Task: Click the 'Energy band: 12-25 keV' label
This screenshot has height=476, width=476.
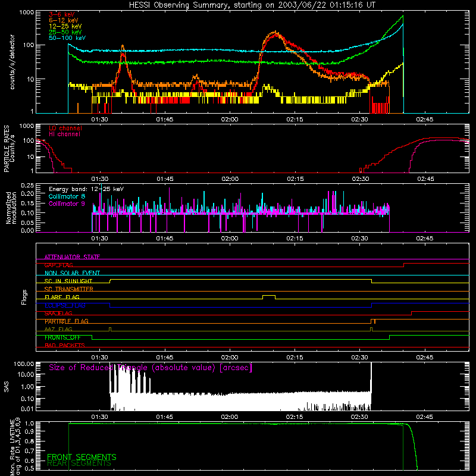Action: [x=86, y=189]
